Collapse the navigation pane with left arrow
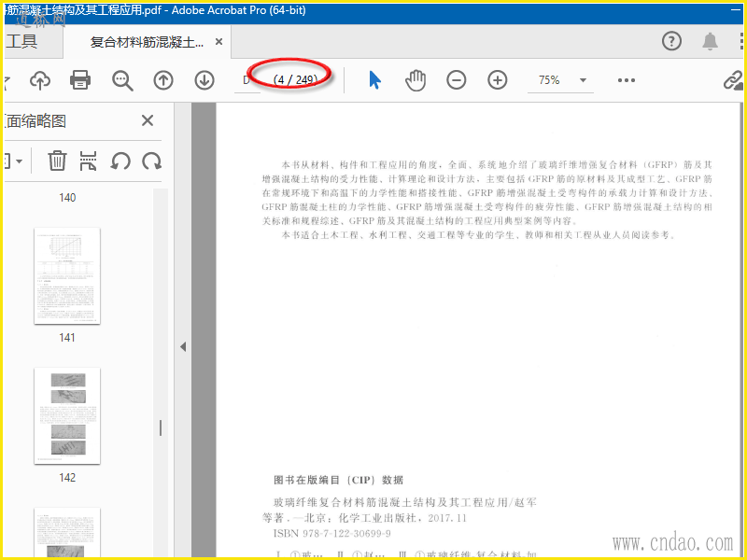The width and height of the screenshot is (747, 560). 183,346
